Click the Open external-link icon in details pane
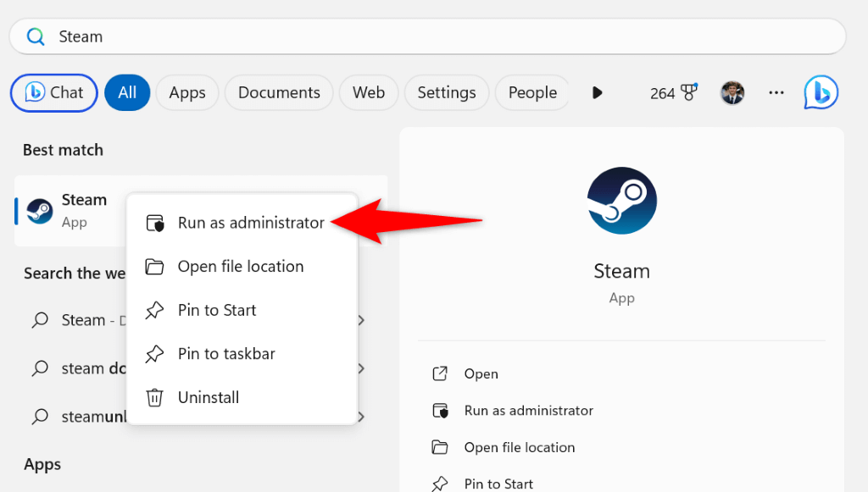 [x=440, y=373]
